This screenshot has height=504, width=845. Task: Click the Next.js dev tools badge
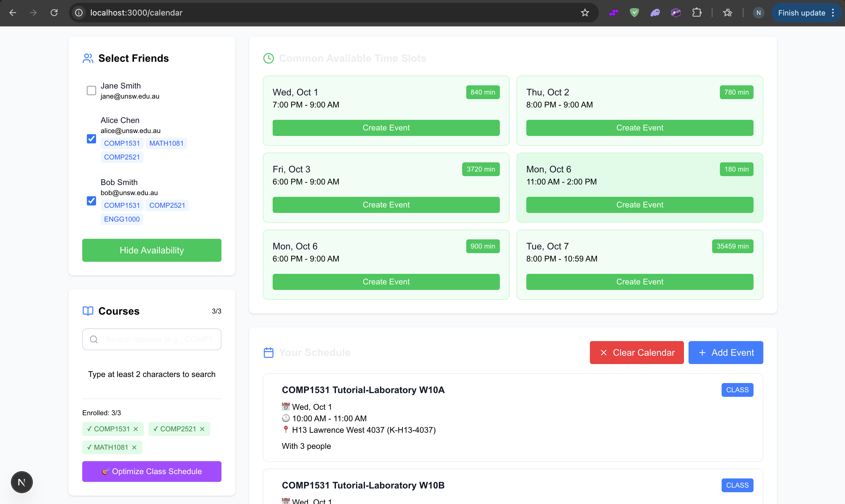[22, 482]
